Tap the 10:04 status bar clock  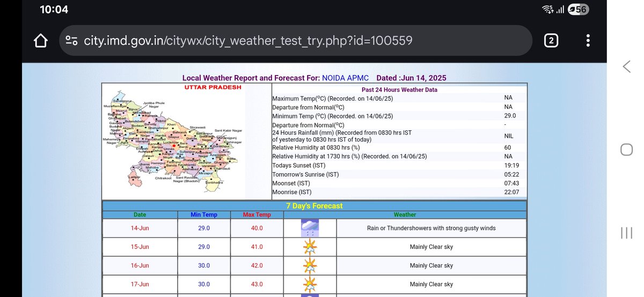point(54,9)
